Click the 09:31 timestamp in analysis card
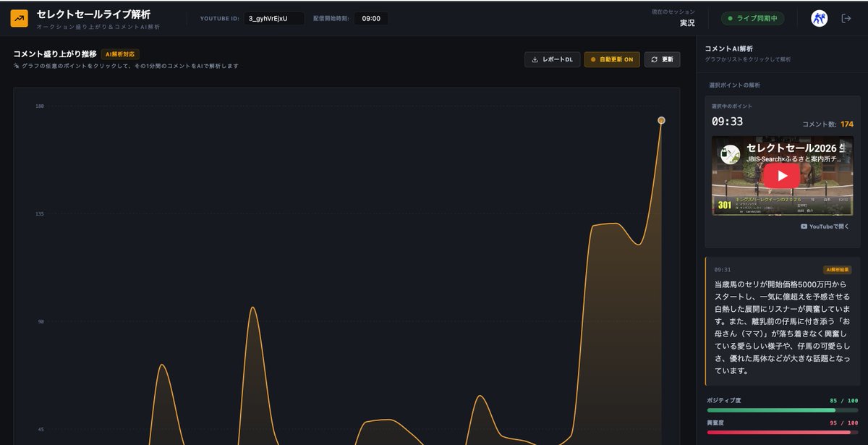The width and height of the screenshot is (868, 445). pos(722,270)
